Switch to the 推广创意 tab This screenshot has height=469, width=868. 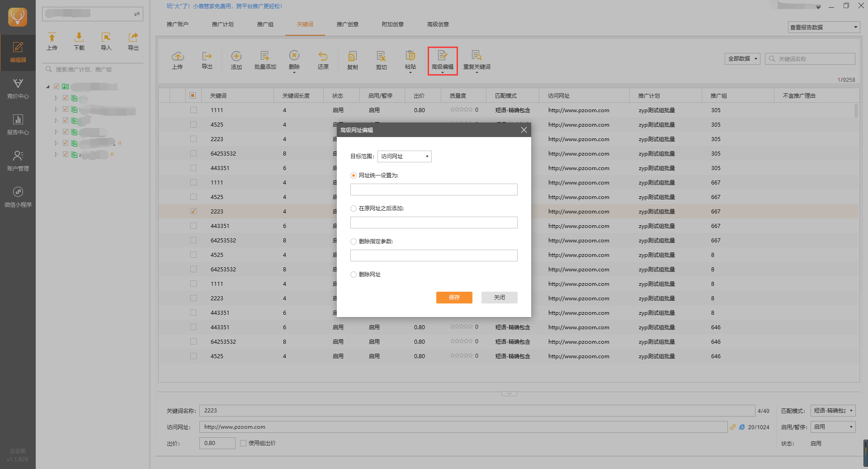pyautogui.click(x=347, y=24)
